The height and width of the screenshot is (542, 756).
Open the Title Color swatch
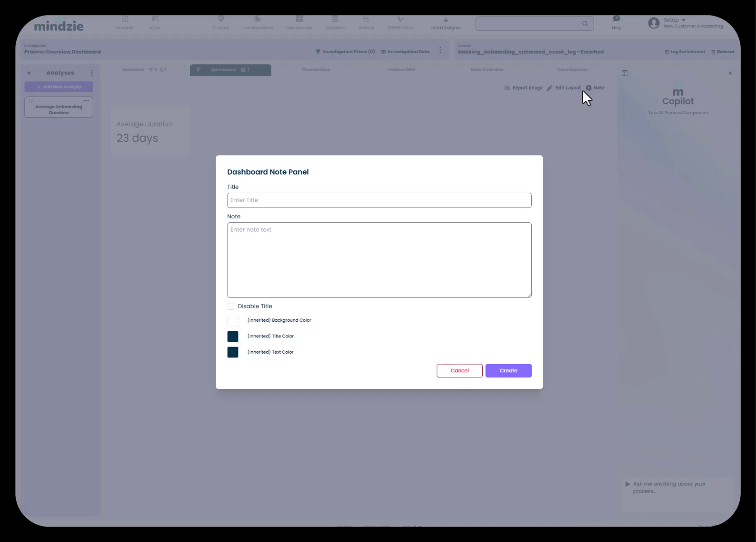point(233,336)
